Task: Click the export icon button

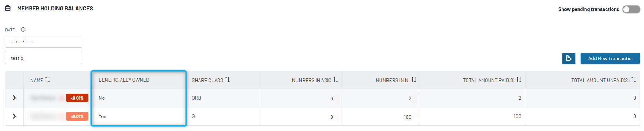Action: click(569, 58)
